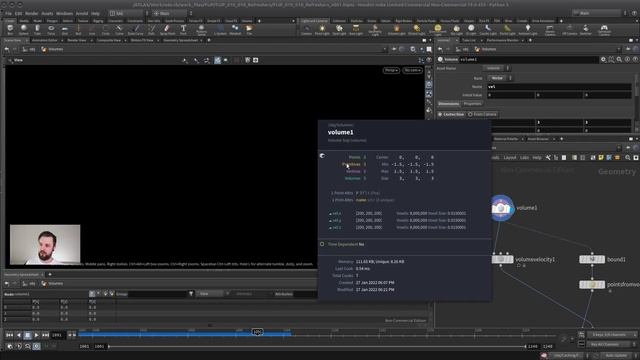Open the Arnold menu

point(82,13)
